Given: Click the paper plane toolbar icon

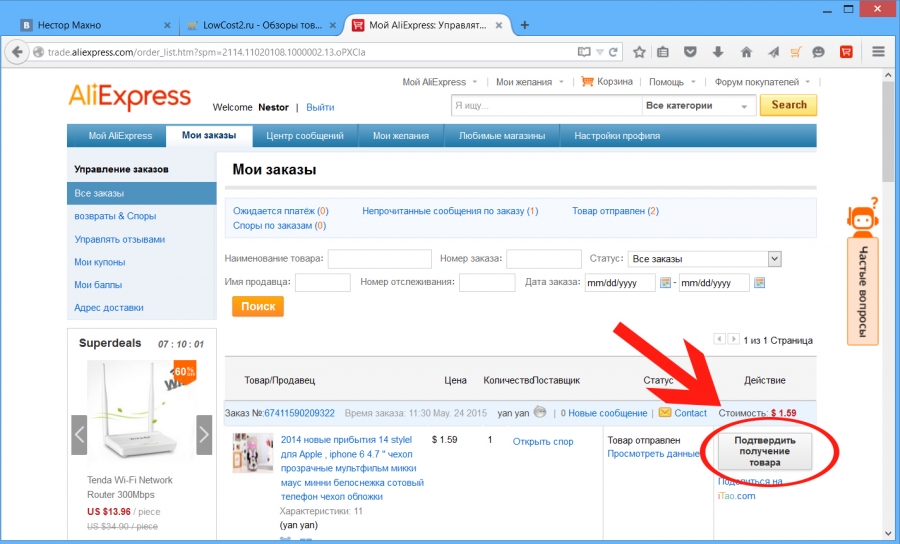Looking at the screenshot, I should 773,52.
